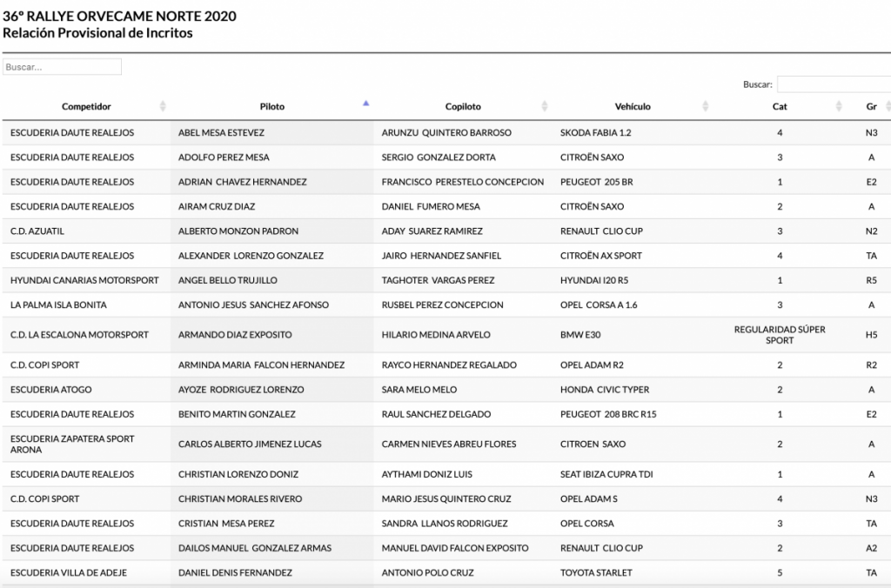Select the HYUNDAI CANARIAS MOTORSPORT competitor cell
The image size is (891, 588).
click(x=84, y=280)
